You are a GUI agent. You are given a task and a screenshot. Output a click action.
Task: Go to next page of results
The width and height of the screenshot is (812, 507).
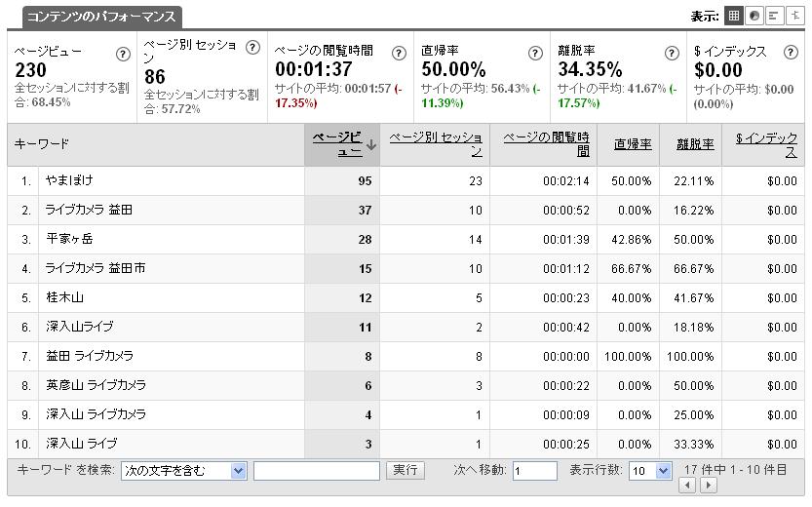click(709, 486)
